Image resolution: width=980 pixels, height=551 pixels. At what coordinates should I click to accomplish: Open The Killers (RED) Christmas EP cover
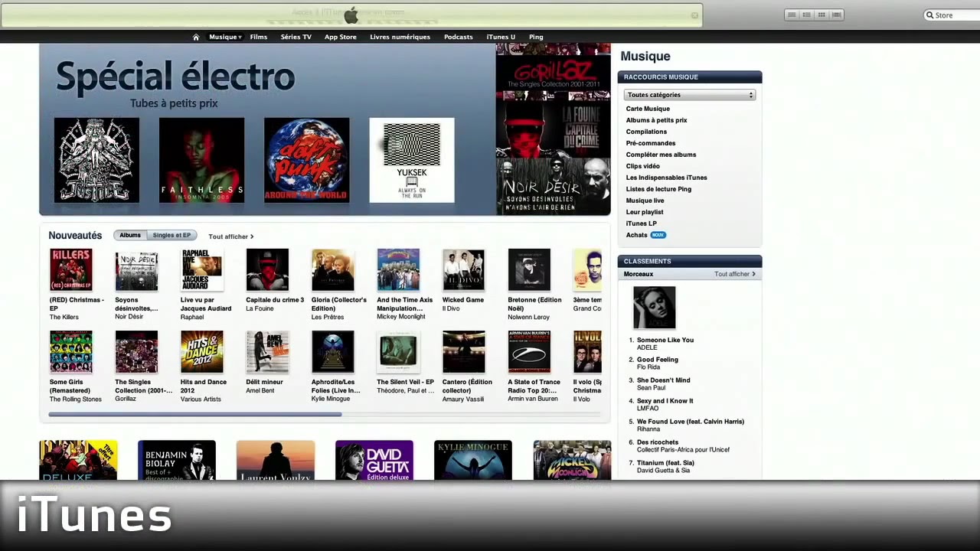70,269
